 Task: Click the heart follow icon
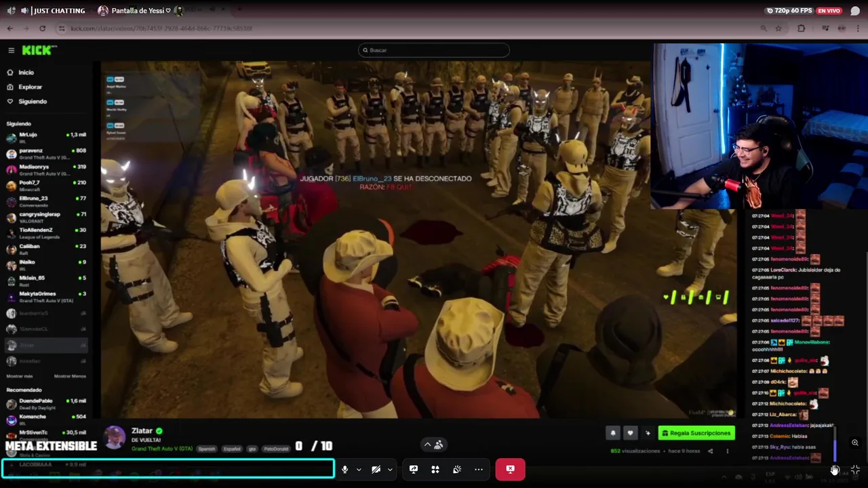pos(630,433)
